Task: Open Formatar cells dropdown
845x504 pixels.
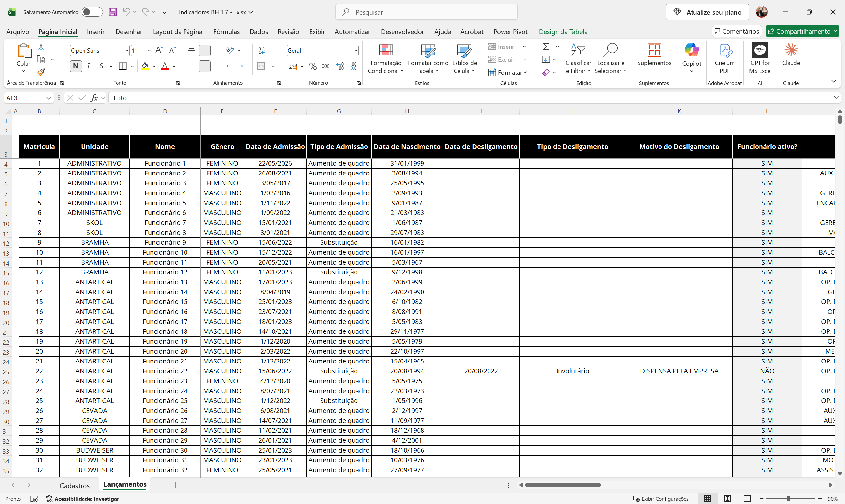Action: [507, 72]
